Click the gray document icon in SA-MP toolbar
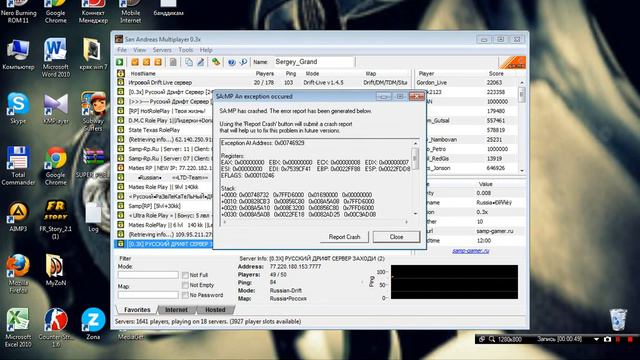640x360 pixels. click(173, 62)
